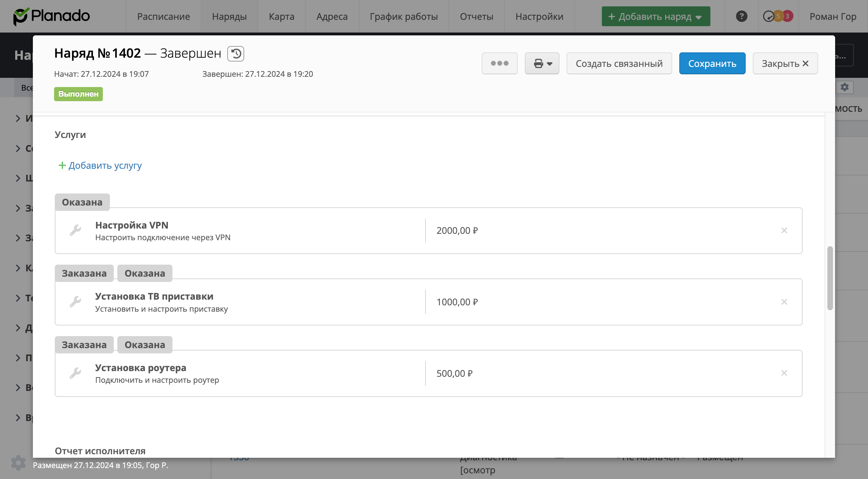Open the Расписание menu
The width and height of the screenshot is (868, 479).
click(x=163, y=16)
